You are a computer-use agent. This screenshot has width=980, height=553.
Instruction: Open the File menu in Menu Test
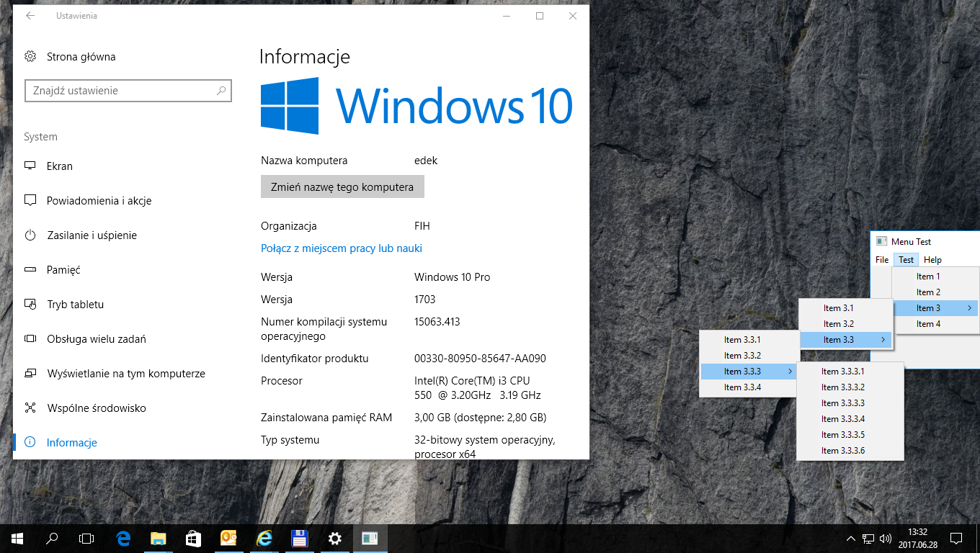(x=882, y=260)
